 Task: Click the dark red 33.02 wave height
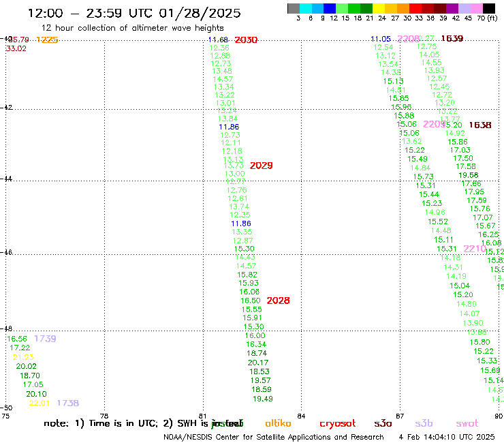tap(16, 48)
